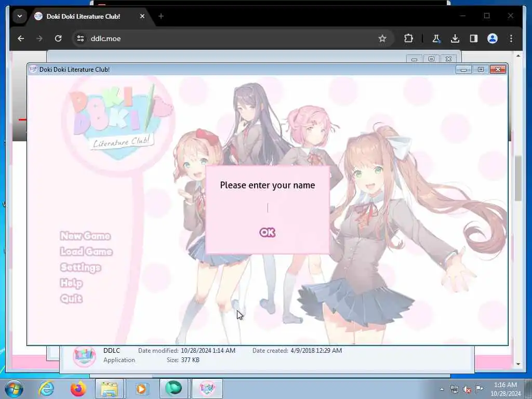This screenshot has width=532, height=399.
Task: Open Windows Explorer from the taskbar
Action: 109,389
